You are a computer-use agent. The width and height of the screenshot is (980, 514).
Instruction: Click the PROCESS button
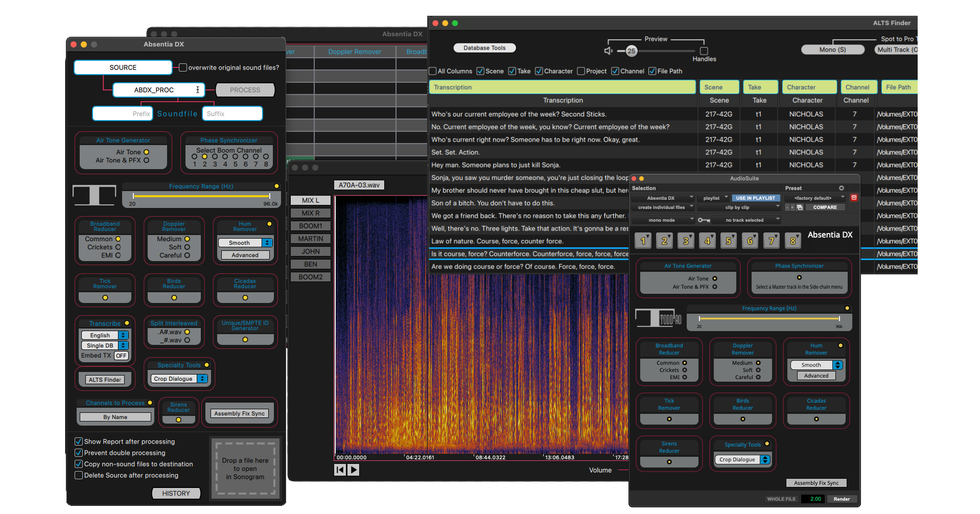pyautogui.click(x=245, y=90)
